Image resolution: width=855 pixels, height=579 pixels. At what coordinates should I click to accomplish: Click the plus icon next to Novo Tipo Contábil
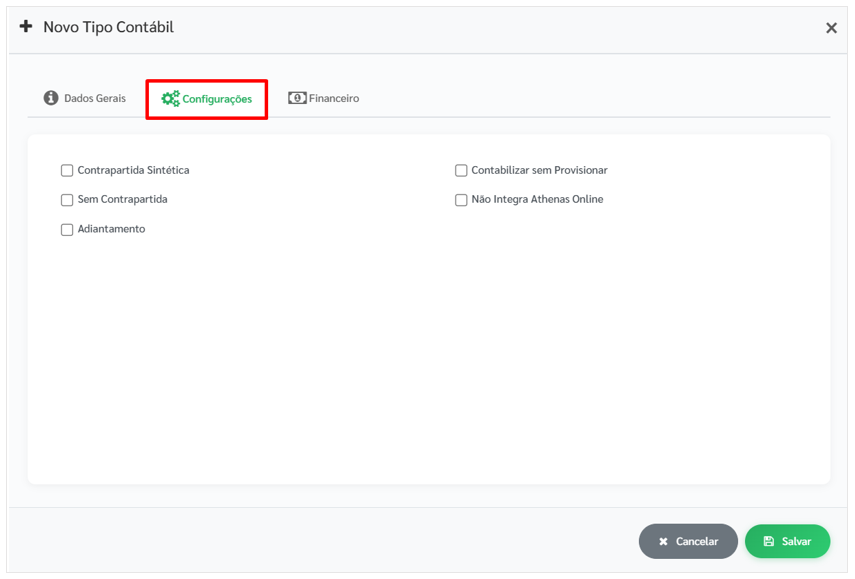[x=26, y=27]
